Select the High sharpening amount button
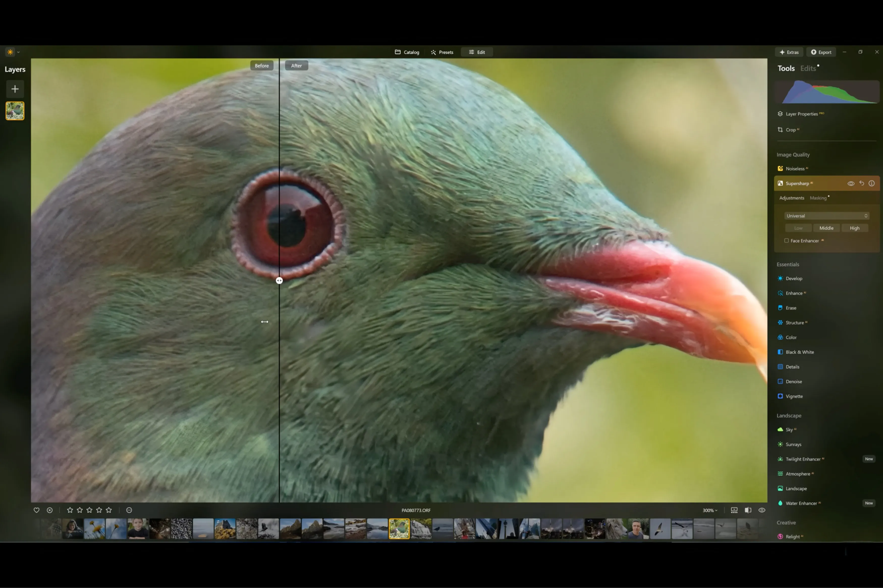 (854, 228)
